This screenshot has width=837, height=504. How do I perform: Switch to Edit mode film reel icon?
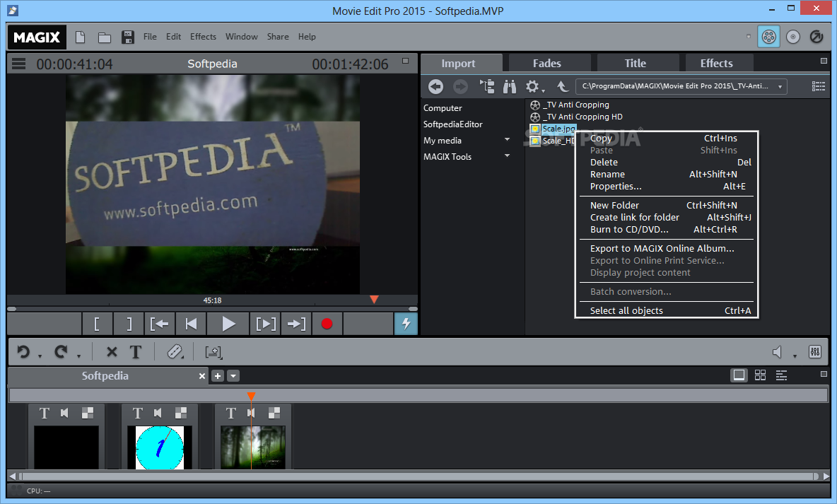[768, 37]
